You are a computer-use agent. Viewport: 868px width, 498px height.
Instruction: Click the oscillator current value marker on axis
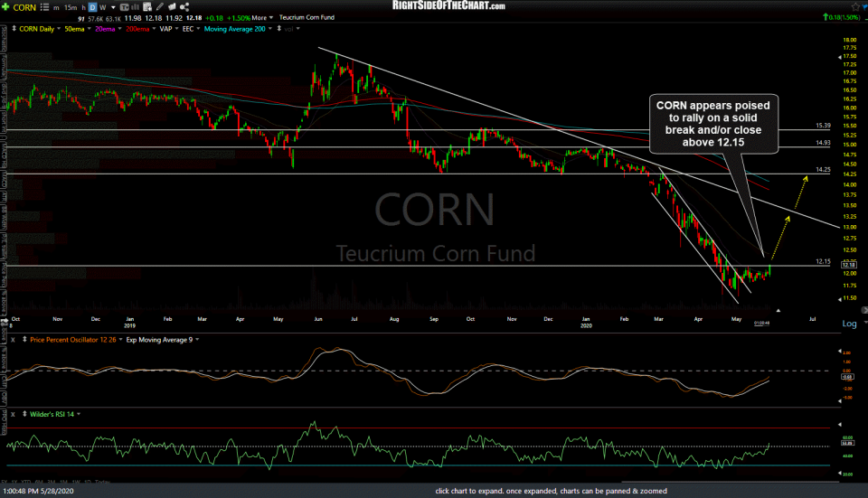[847, 377]
